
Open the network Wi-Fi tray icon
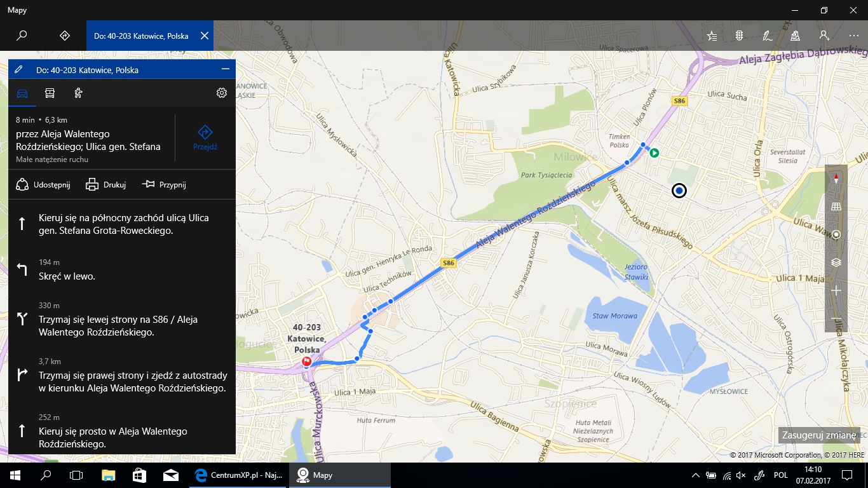[x=726, y=475]
